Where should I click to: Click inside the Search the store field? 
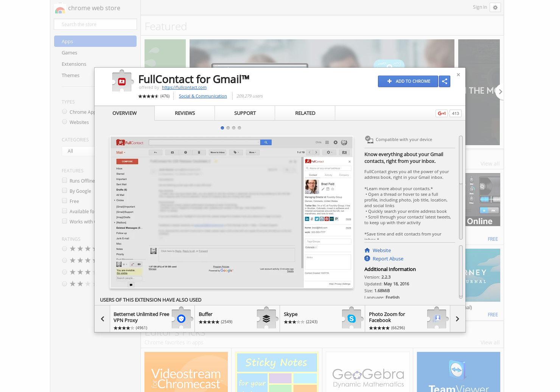pyautogui.click(x=95, y=24)
